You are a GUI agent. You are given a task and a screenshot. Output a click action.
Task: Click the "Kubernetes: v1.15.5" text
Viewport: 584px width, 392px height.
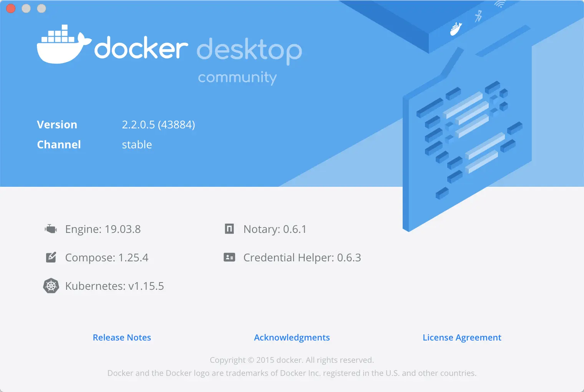114,286
